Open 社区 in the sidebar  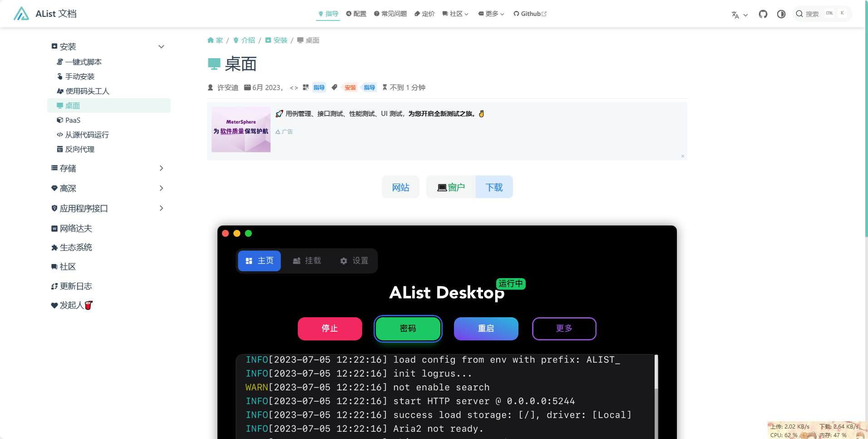[64, 266]
